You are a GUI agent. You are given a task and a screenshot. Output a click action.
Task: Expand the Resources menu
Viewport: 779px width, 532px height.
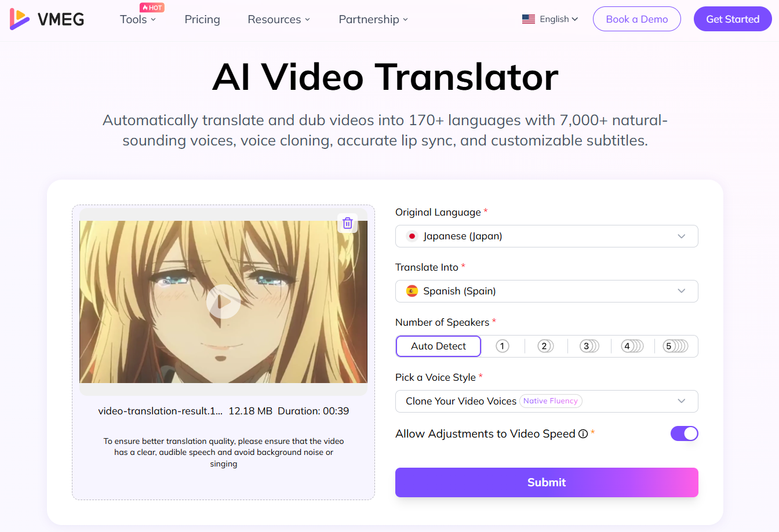point(279,20)
